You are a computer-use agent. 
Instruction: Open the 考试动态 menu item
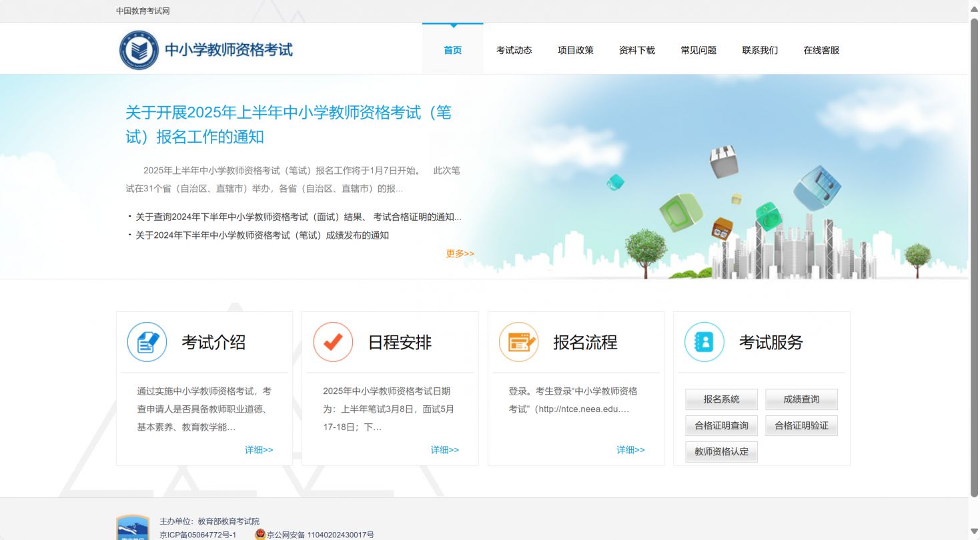pos(514,50)
